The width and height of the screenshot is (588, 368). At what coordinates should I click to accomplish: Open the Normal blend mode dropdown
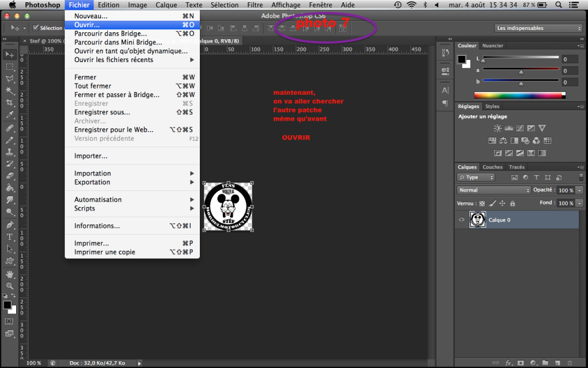tap(493, 190)
